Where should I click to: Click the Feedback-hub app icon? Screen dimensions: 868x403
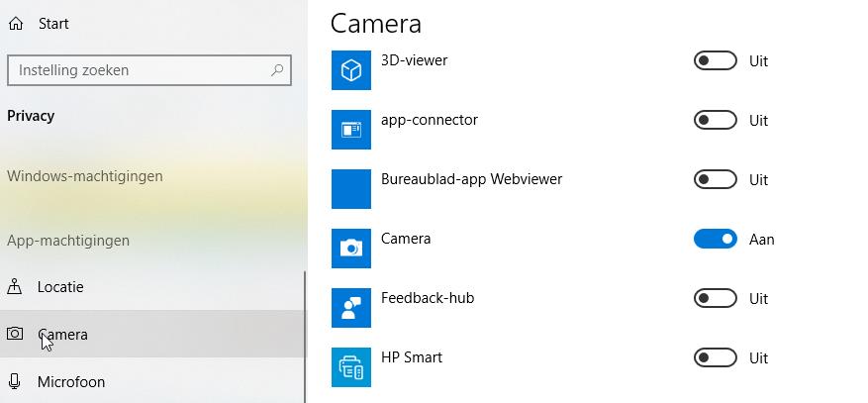point(350,308)
